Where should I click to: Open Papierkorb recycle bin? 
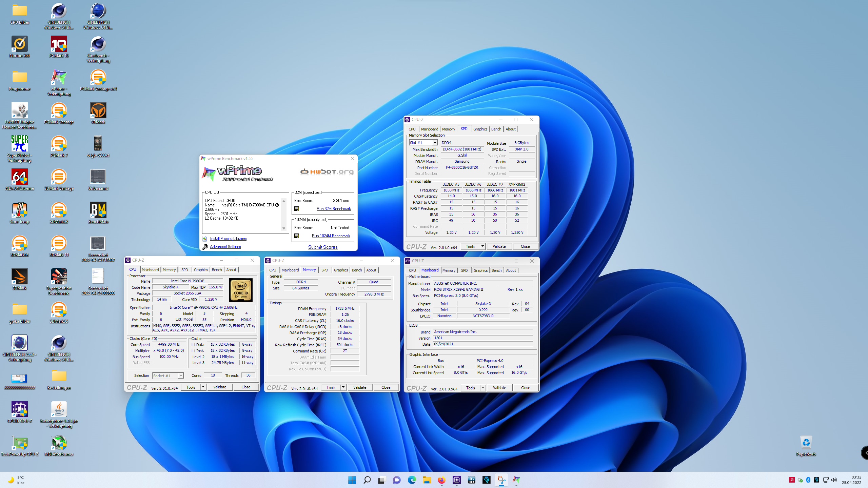click(806, 446)
